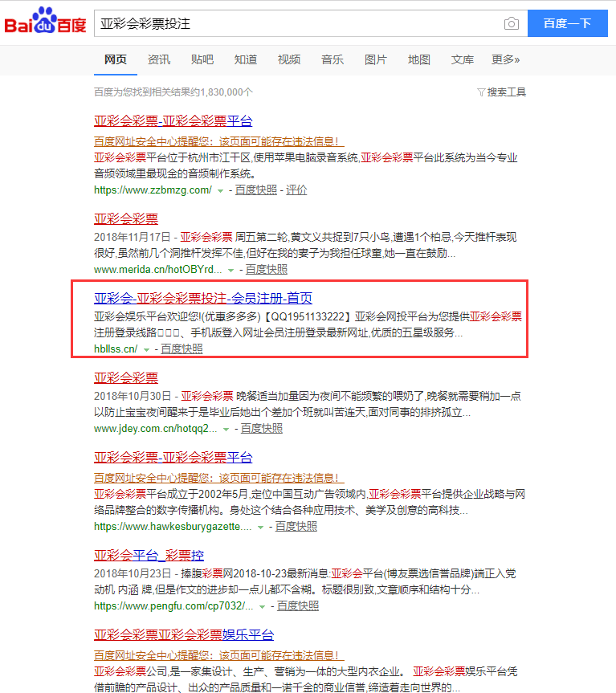Expand dropdown arrow next to jdey.com.cn
This screenshot has height=693, width=616.
tap(226, 430)
